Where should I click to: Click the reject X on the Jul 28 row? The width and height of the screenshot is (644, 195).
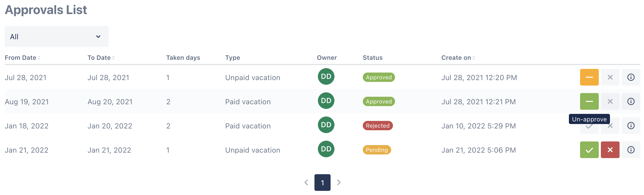(x=610, y=77)
